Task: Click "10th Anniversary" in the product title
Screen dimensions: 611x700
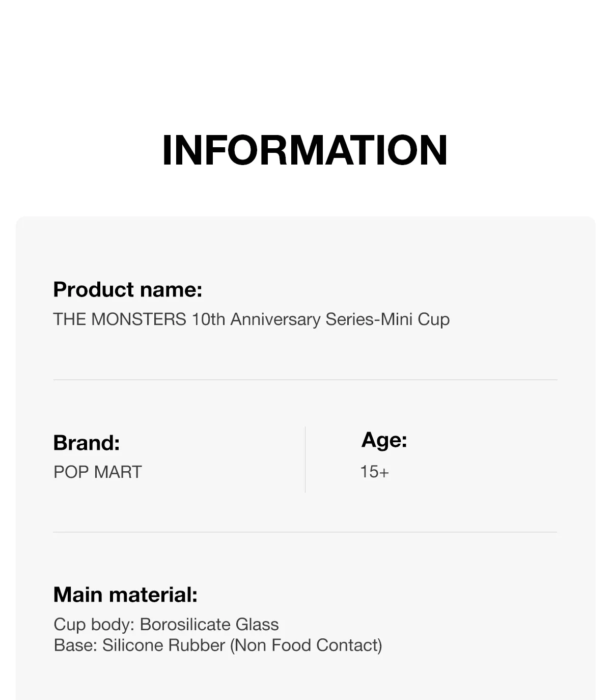Action: pyautogui.click(x=256, y=319)
